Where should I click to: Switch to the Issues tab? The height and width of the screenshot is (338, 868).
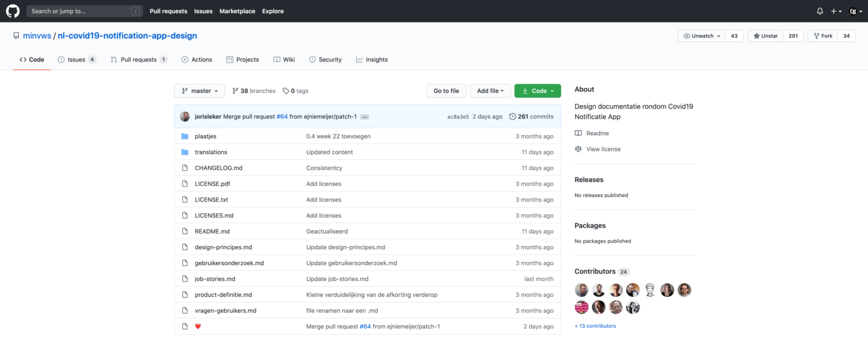(x=77, y=60)
